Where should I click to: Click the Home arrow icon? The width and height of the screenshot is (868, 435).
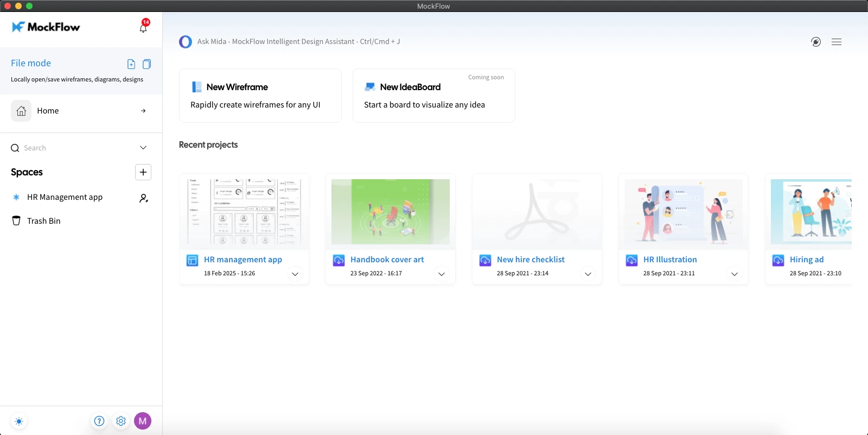[x=143, y=111]
